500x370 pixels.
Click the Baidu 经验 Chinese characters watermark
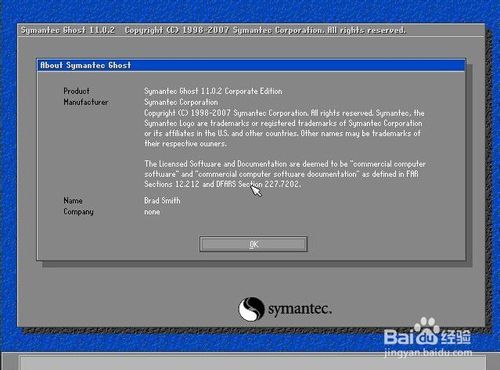[455, 337]
